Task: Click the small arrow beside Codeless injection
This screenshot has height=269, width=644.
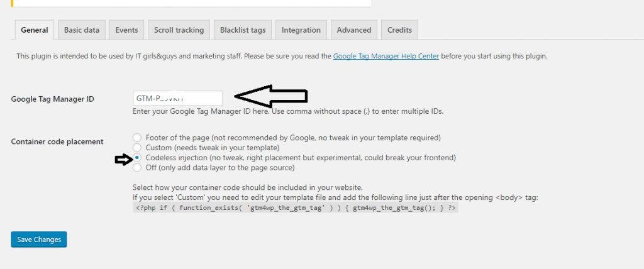Action: point(122,160)
